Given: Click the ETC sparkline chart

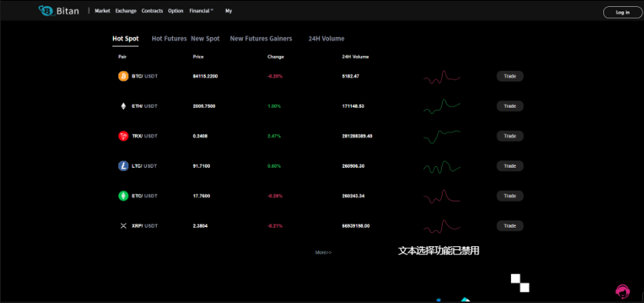Looking at the screenshot, I should click(x=442, y=197).
